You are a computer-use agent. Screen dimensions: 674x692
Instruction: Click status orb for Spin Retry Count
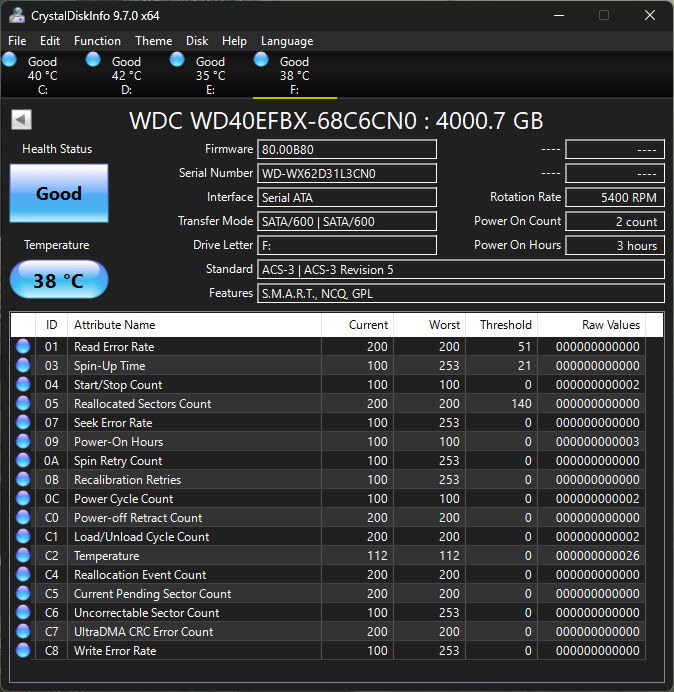click(x=23, y=460)
